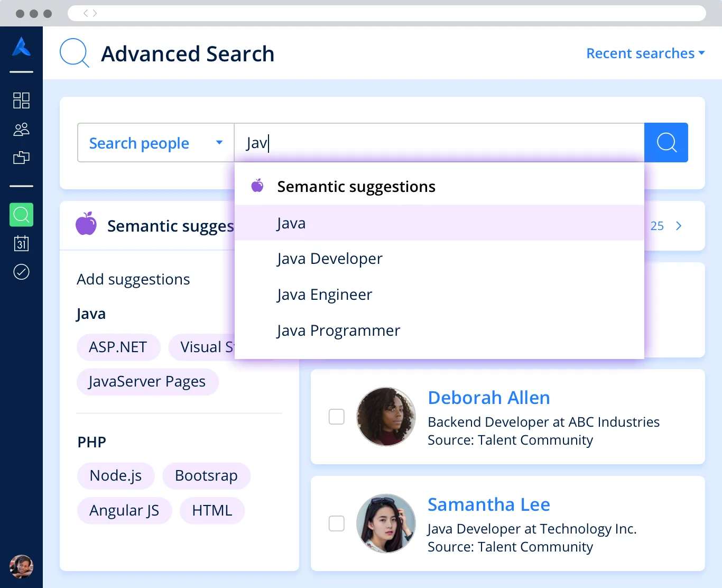The image size is (722, 588).
Task: Add the ASP.NET suggestion tag
Action: (x=118, y=347)
